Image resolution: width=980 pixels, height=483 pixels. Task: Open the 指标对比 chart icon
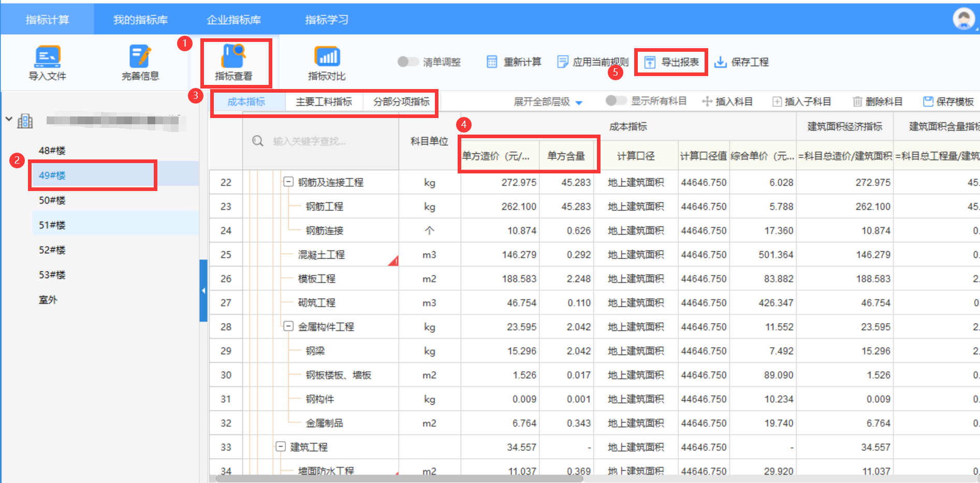point(327,56)
